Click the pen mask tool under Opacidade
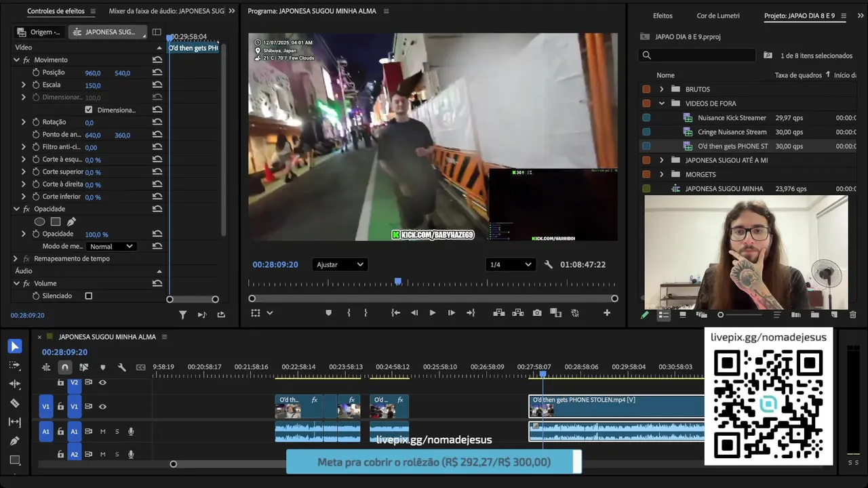Image resolution: width=868 pixels, height=488 pixels. click(x=71, y=222)
